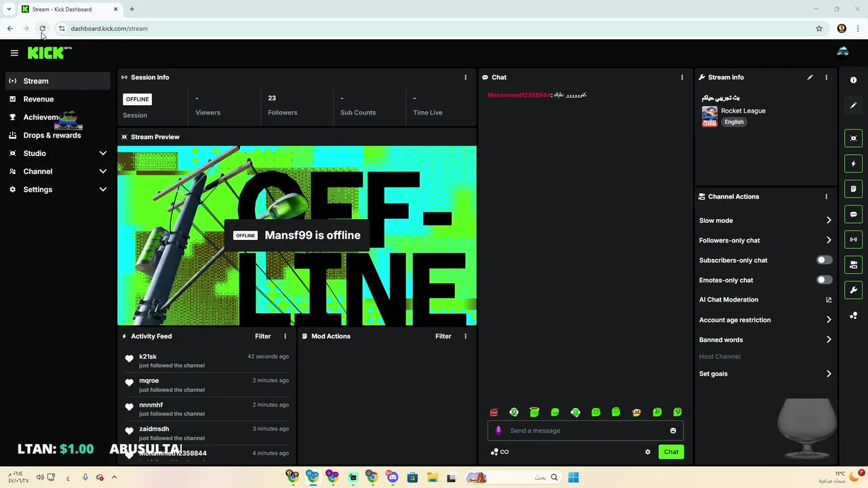The height and width of the screenshot is (488, 868).
Task: Click the green Chat send button
Action: pos(671,452)
